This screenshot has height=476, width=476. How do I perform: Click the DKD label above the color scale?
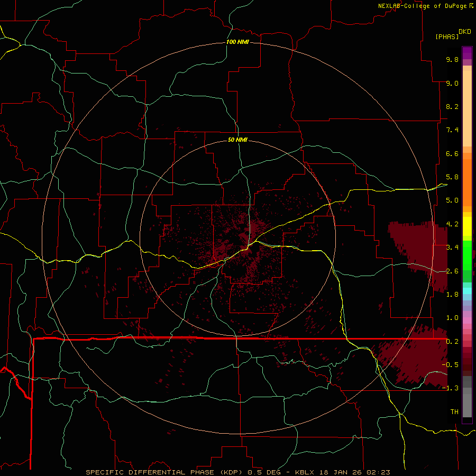(465, 32)
